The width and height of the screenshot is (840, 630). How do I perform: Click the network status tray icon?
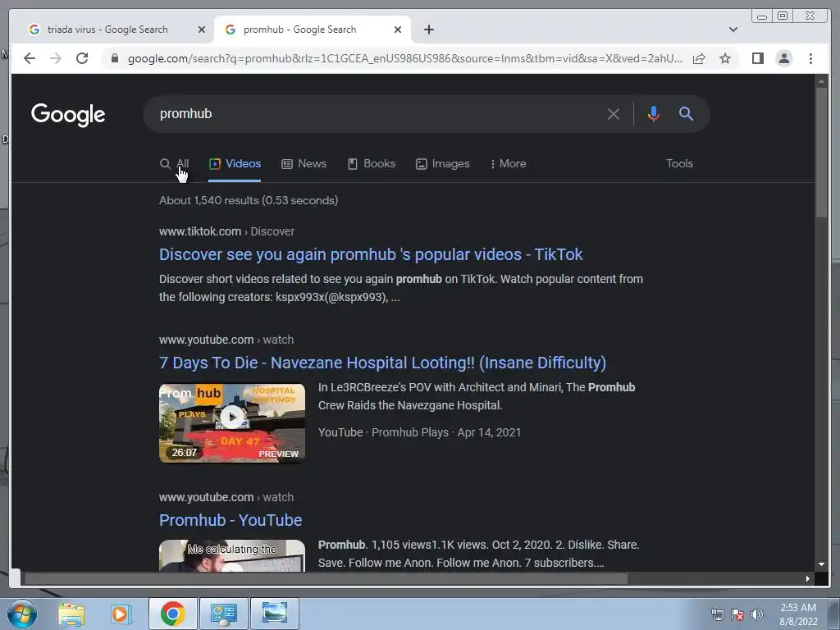717,614
